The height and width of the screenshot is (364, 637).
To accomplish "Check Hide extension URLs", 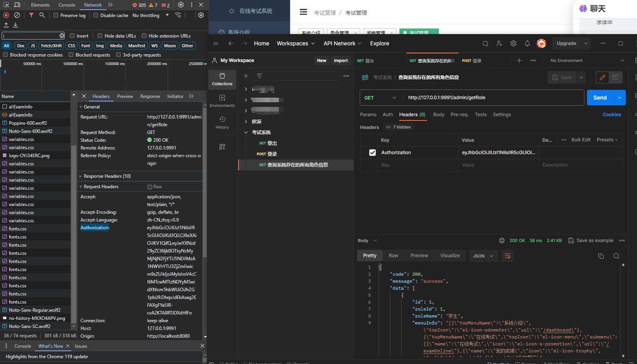I will 144,36.
